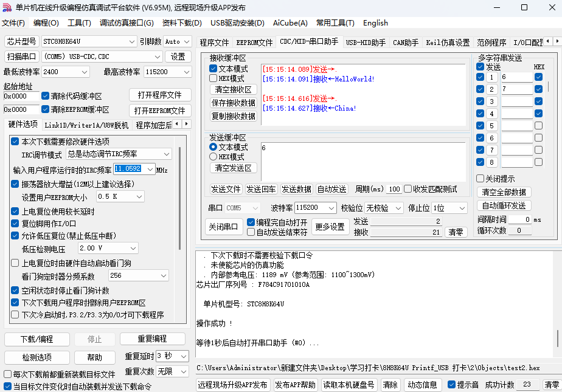Open the IRC frequency 11.0592 dropdown
The height and width of the screenshot is (392, 562).
(150, 170)
